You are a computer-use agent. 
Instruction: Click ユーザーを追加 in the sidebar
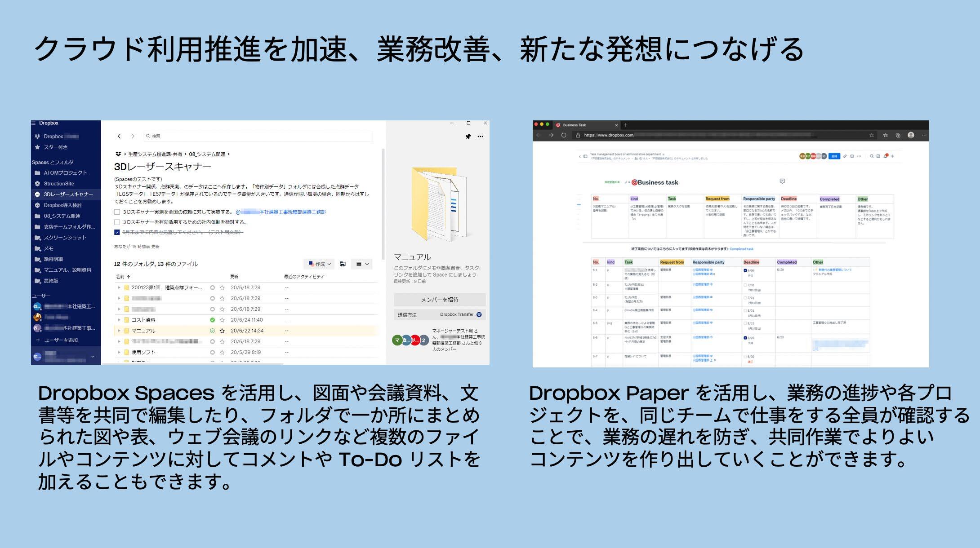click(57, 340)
